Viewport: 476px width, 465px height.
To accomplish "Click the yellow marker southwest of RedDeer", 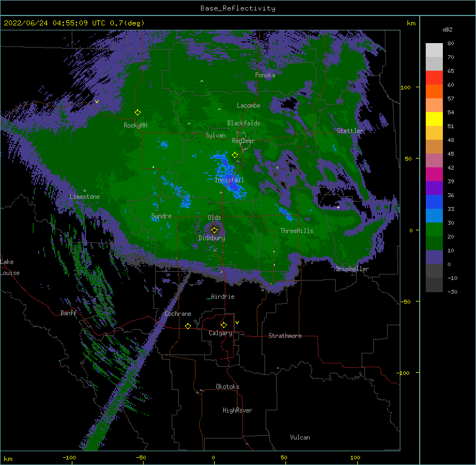I will (x=235, y=155).
